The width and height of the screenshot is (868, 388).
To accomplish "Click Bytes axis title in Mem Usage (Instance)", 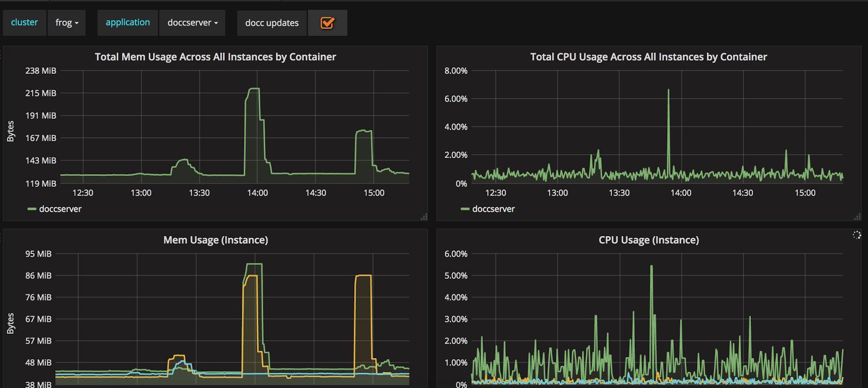I will [10, 323].
